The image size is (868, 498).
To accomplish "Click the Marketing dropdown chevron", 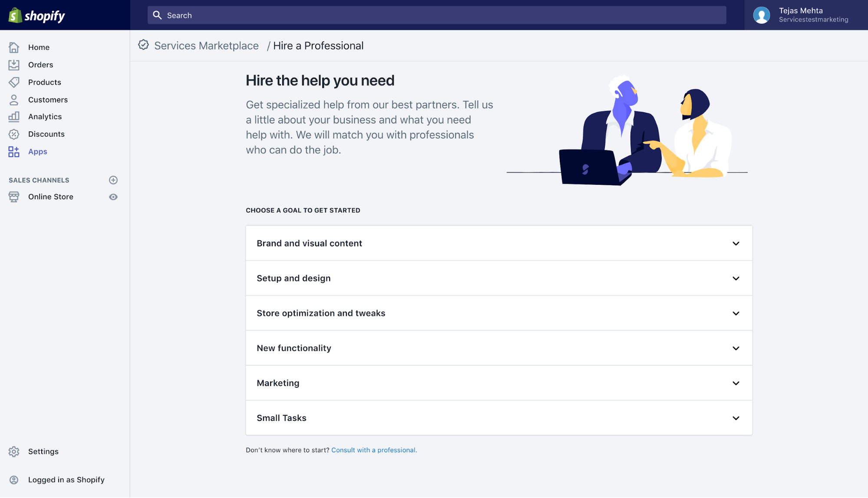I will [x=736, y=383].
